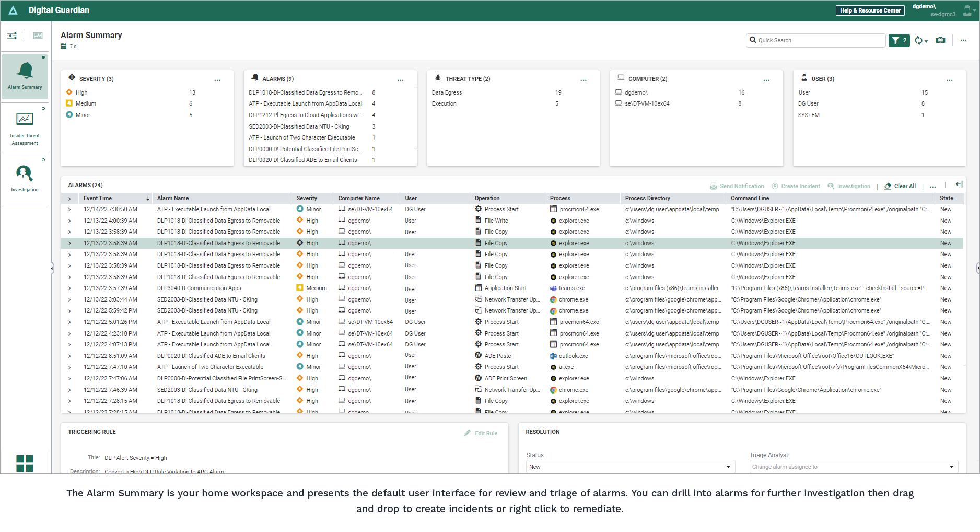This screenshot has width=980, height=532.
Task: Click ADE Print Screen operation cell
Action: pos(500,378)
